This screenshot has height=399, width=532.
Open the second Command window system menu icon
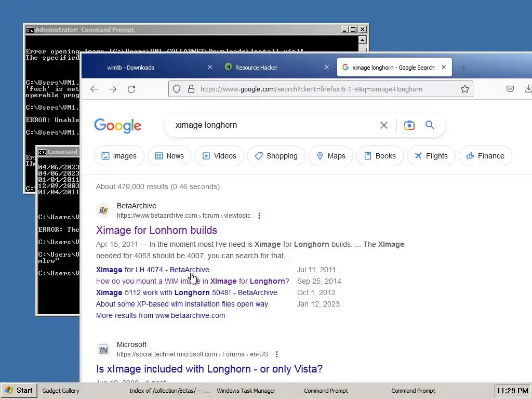point(43,152)
